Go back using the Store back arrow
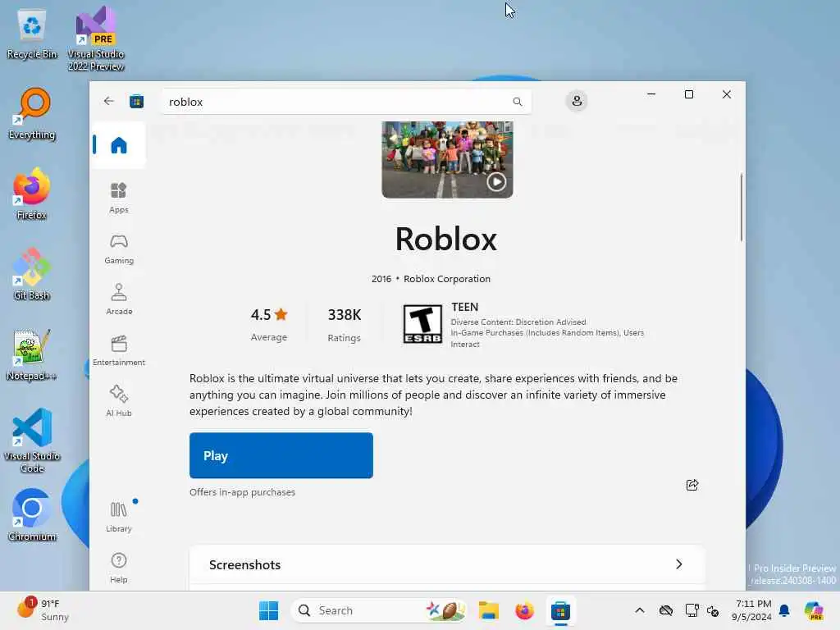840x630 pixels. [x=109, y=101]
